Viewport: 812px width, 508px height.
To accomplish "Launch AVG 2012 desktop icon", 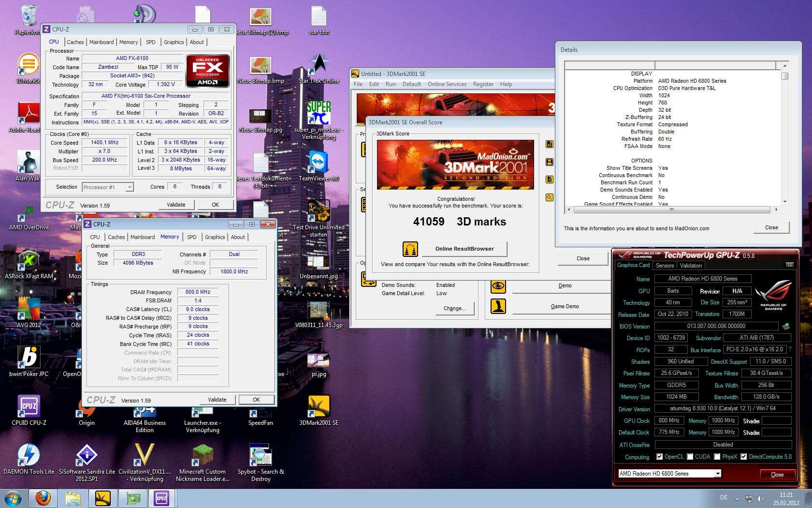I will pyautogui.click(x=29, y=312).
